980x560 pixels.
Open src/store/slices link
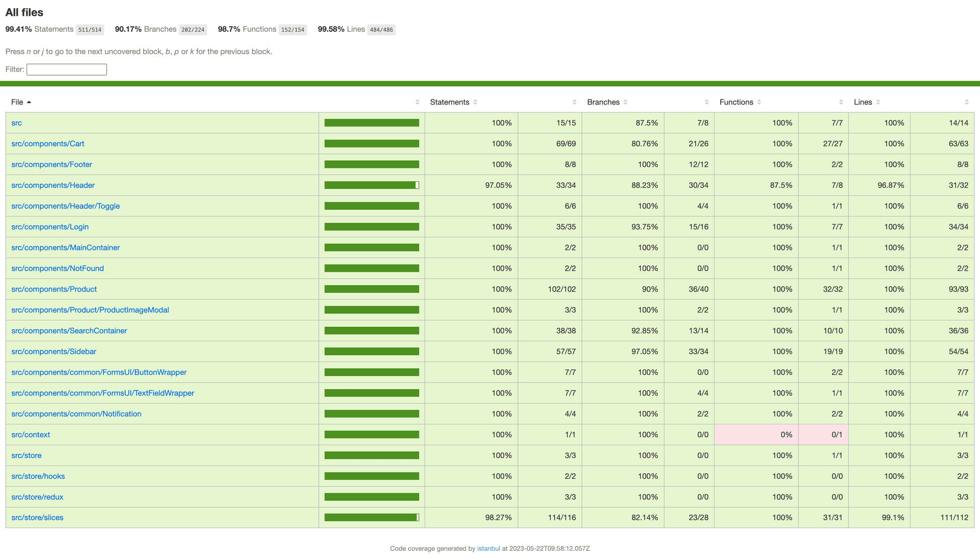point(37,518)
